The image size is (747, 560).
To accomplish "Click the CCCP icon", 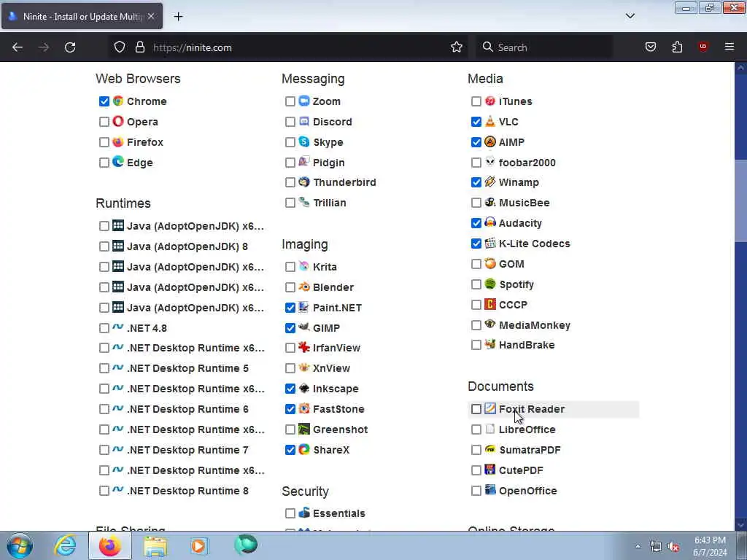I will tap(489, 304).
